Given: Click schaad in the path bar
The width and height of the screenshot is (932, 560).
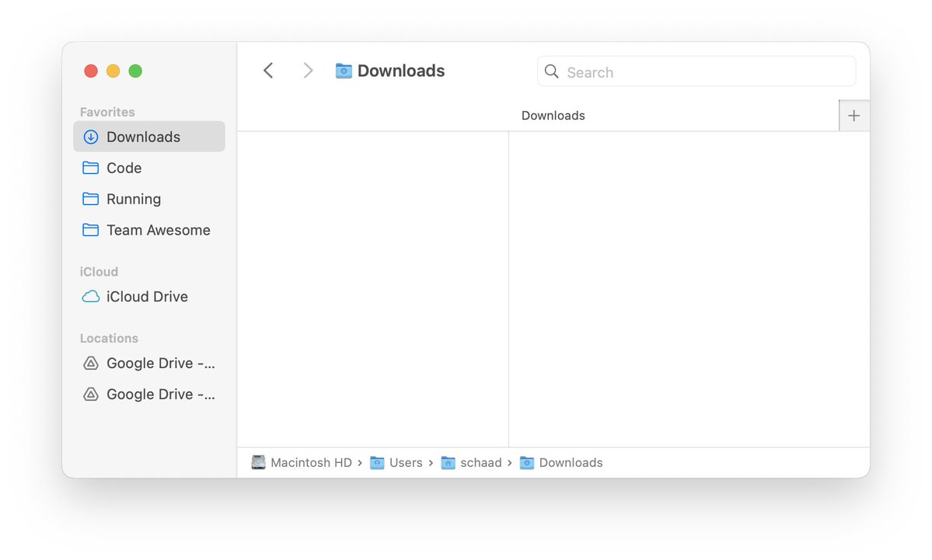Looking at the screenshot, I should pyautogui.click(x=472, y=463).
